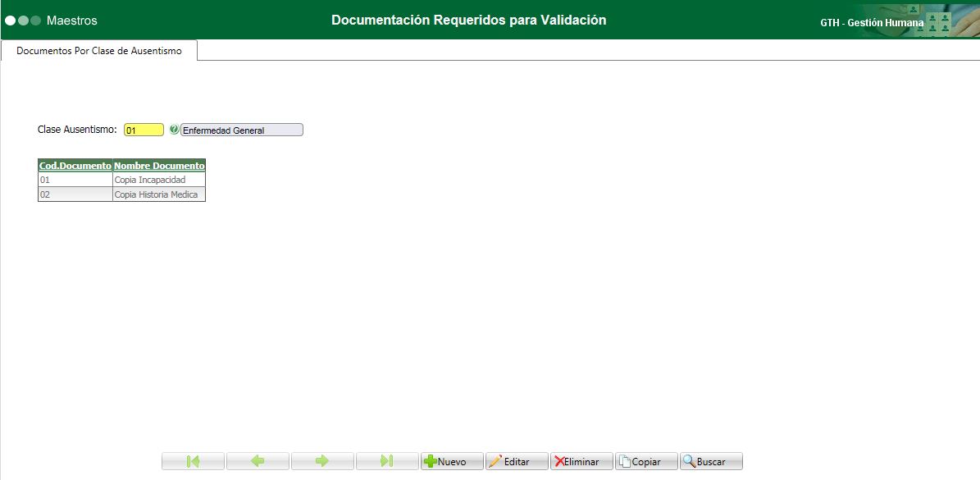Select the Documentos Por Clase de Ausentismo tab

pos(100,50)
